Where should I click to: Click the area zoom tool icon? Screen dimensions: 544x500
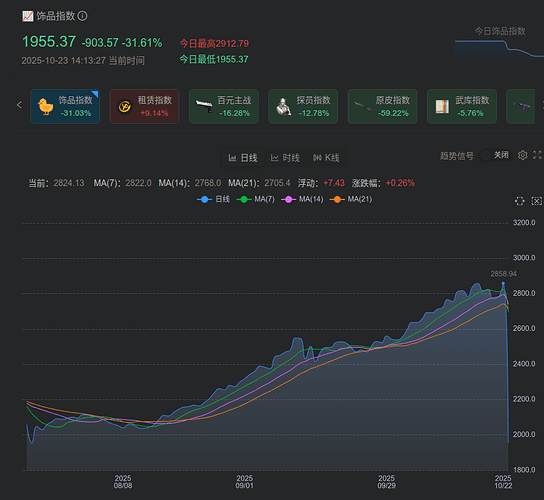coord(519,201)
